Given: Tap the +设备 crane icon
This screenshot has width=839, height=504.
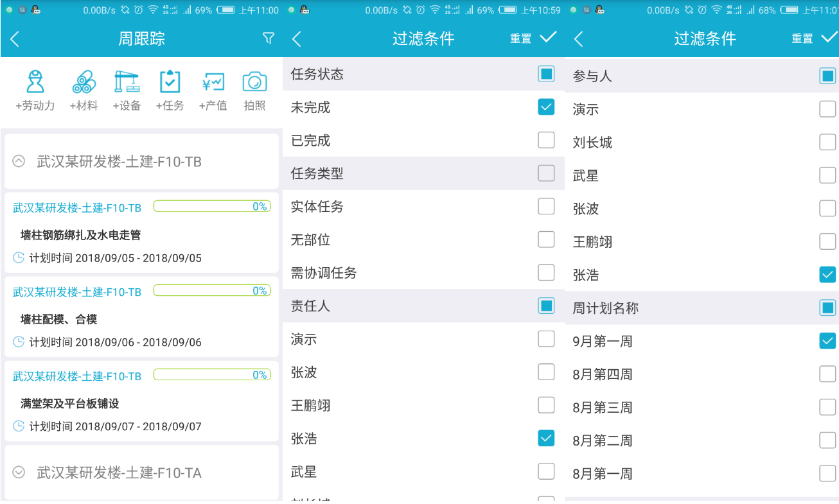Looking at the screenshot, I should [127, 82].
